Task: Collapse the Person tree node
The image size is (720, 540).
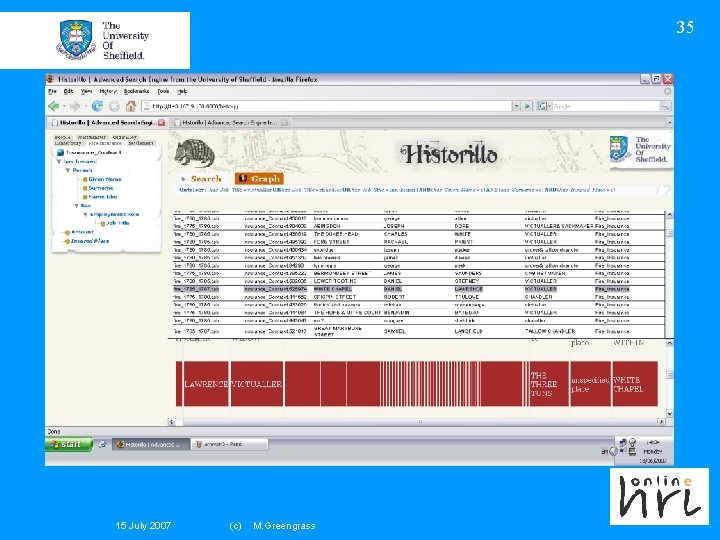Action: point(68,170)
